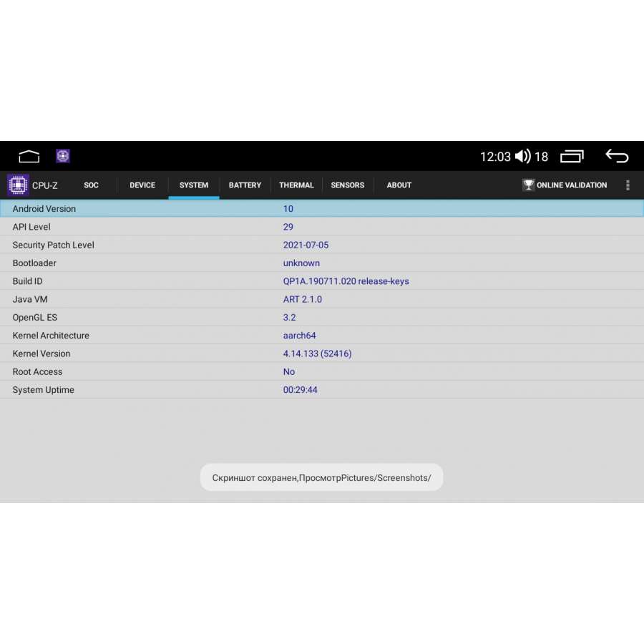This screenshot has width=644, height=644.
Task: Switch to the DEVICE tab
Action: tap(142, 185)
